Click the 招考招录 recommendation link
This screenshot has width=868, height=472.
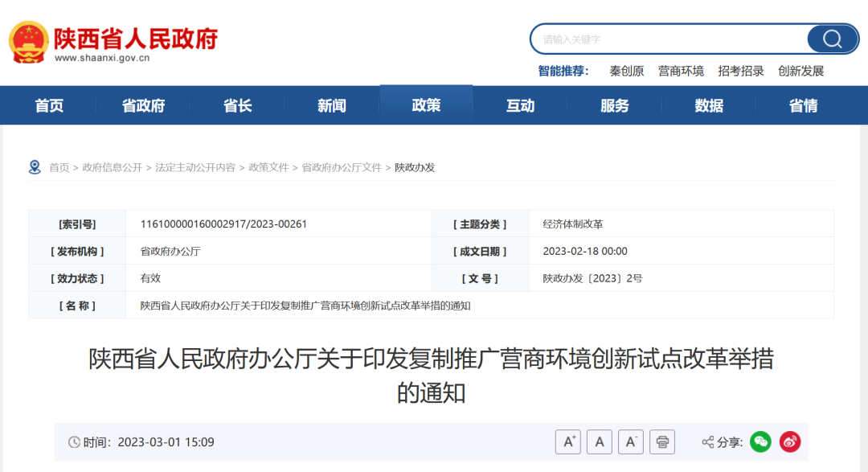coord(740,71)
